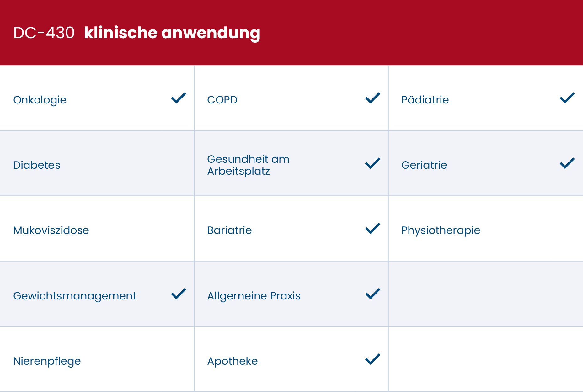Select the Mukoviszidose entry
Screen dimensions: 583x392
point(51,230)
